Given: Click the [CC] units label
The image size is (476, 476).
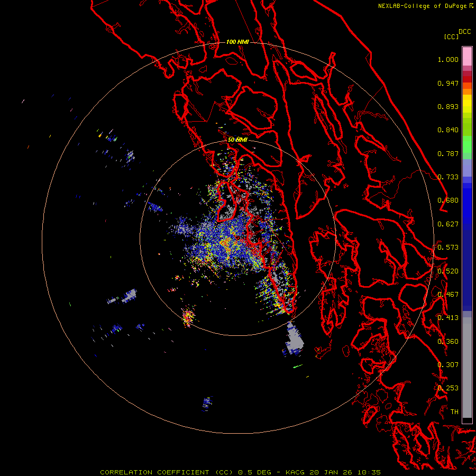Looking at the screenshot, I should pos(451,36).
